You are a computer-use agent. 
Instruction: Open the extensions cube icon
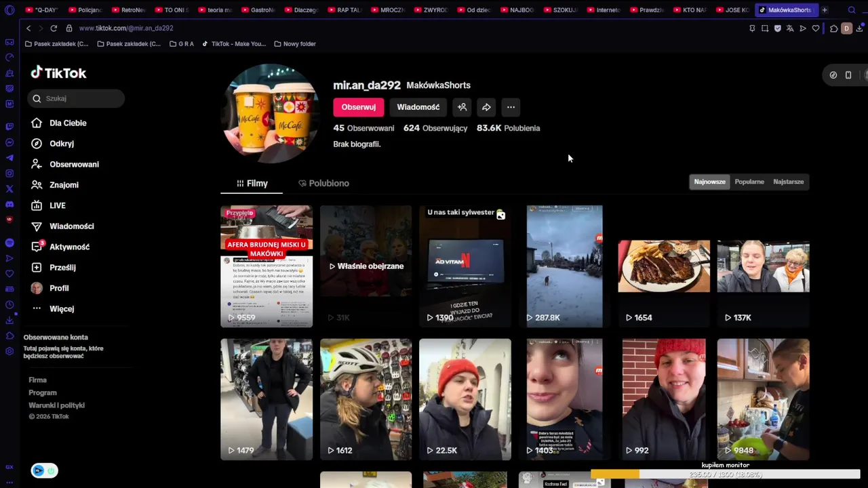[x=834, y=28]
